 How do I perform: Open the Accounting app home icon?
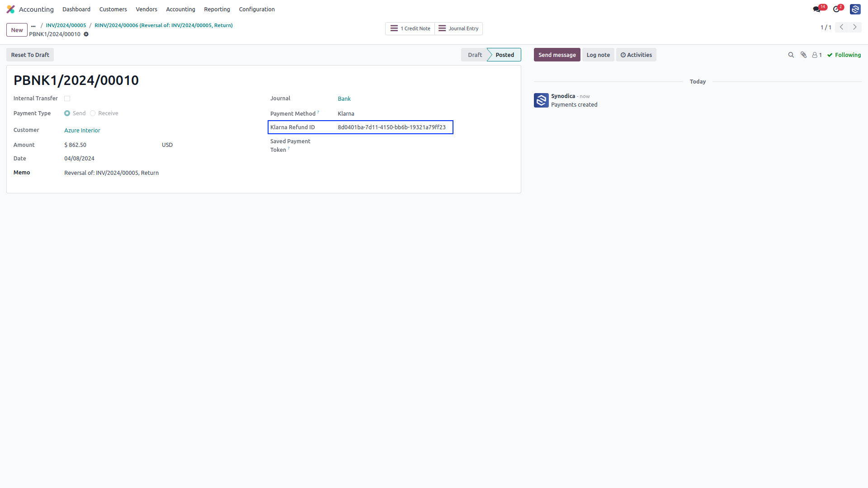click(x=11, y=9)
